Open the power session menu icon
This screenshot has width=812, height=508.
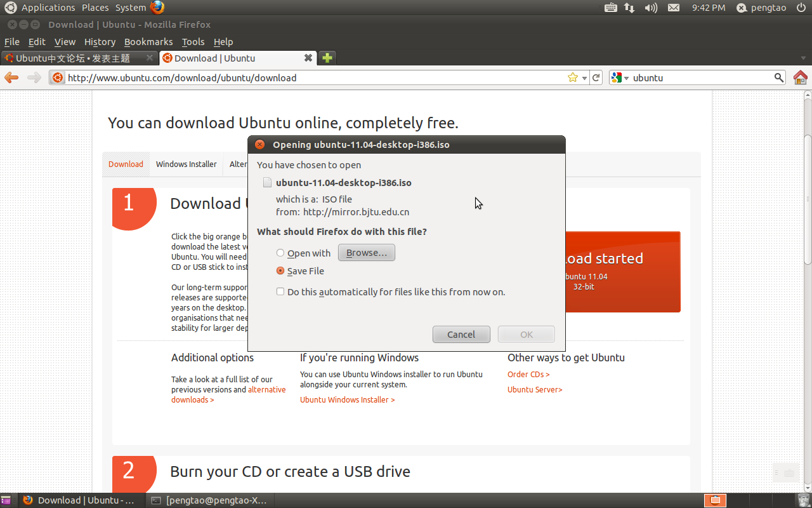(801, 8)
